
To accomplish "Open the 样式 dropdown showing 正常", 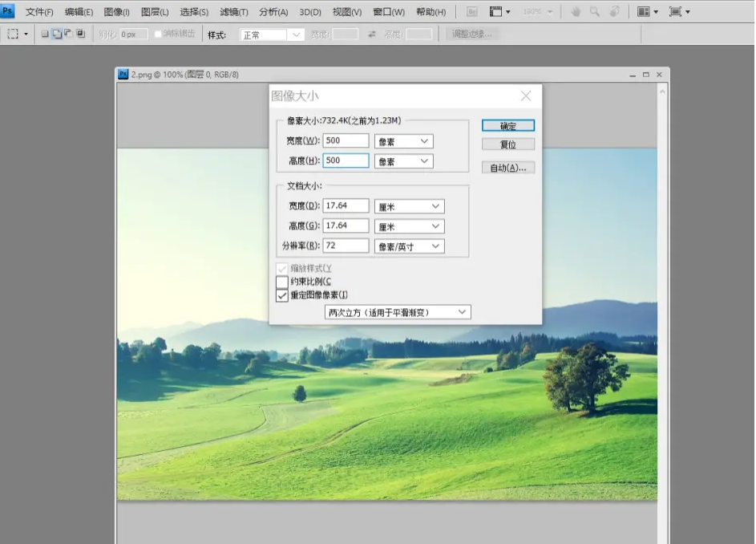I will click(x=272, y=35).
